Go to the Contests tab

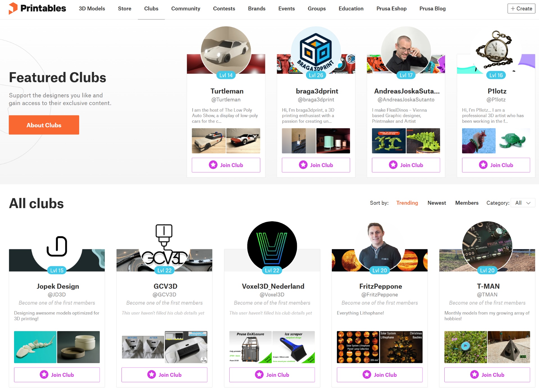click(224, 8)
